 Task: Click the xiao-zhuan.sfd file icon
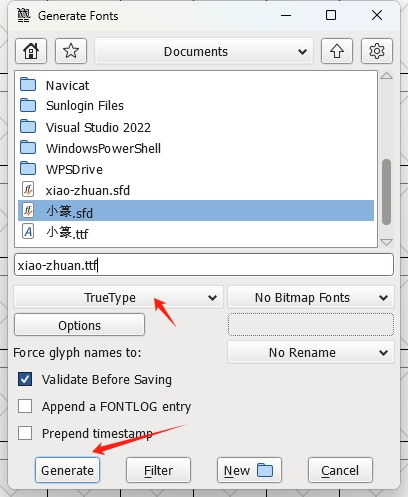tap(28, 190)
